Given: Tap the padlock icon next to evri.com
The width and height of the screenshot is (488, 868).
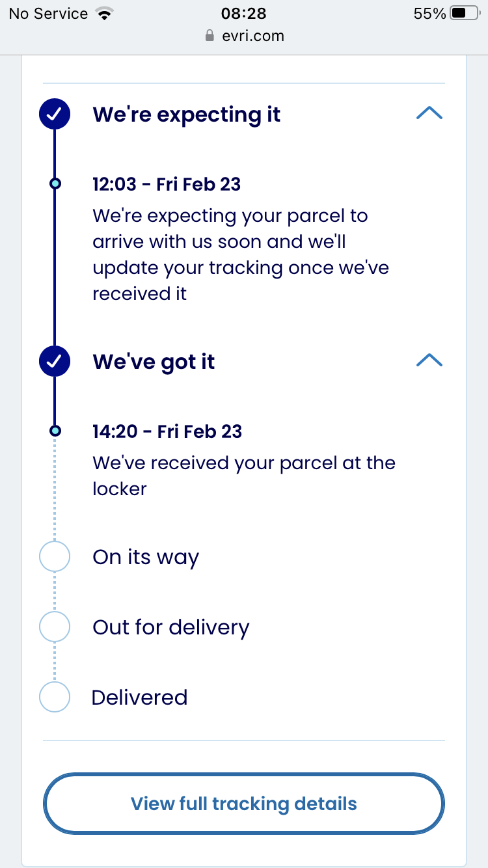Looking at the screenshot, I should pos(210,36).
